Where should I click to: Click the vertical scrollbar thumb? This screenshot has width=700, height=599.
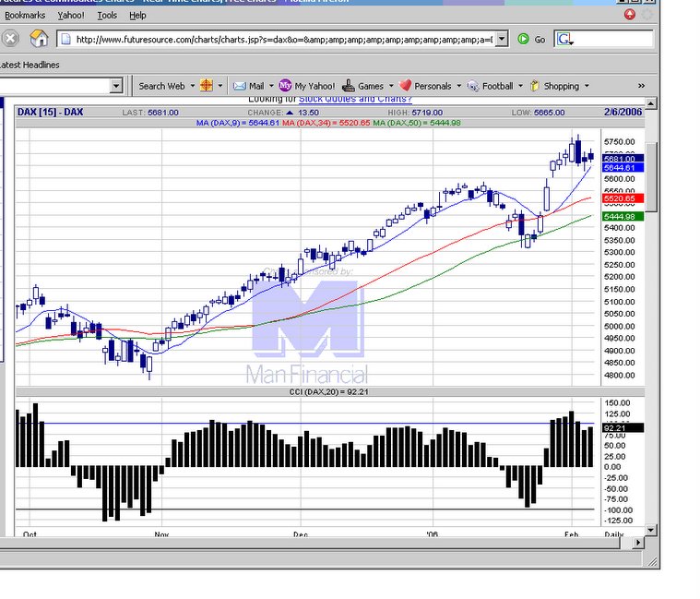[x=650, y=177]
